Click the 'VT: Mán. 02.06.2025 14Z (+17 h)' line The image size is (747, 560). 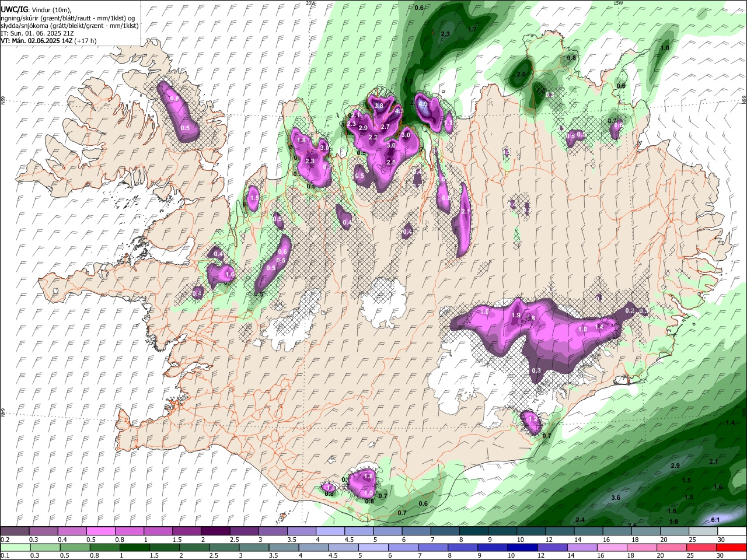click(x=49, y=41)
